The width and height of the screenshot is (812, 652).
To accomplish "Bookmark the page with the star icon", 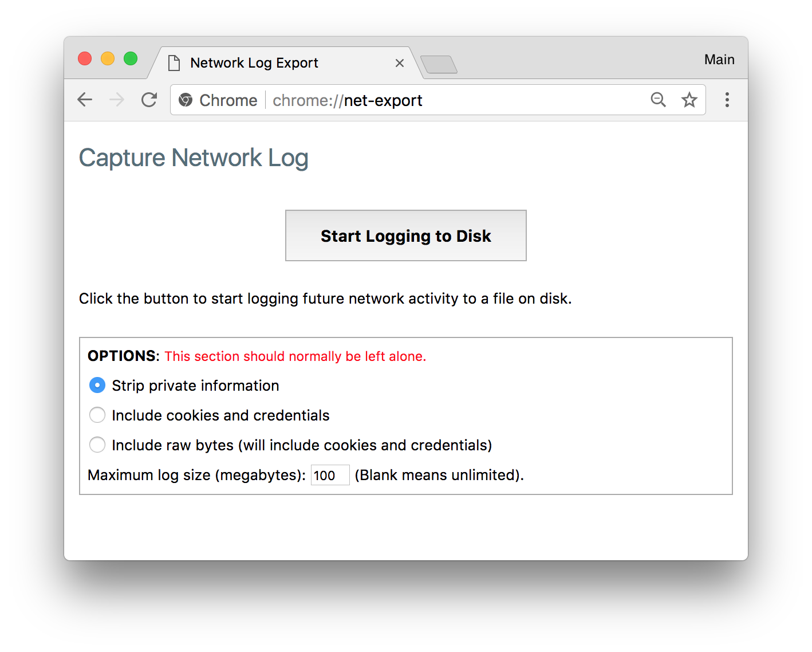I will tap(689, 100).
